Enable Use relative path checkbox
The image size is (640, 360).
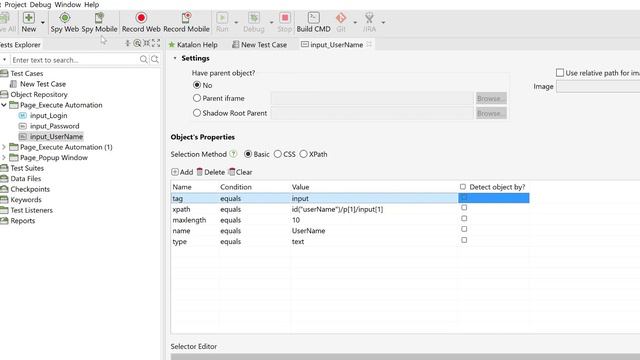click(x=560, y=73)
